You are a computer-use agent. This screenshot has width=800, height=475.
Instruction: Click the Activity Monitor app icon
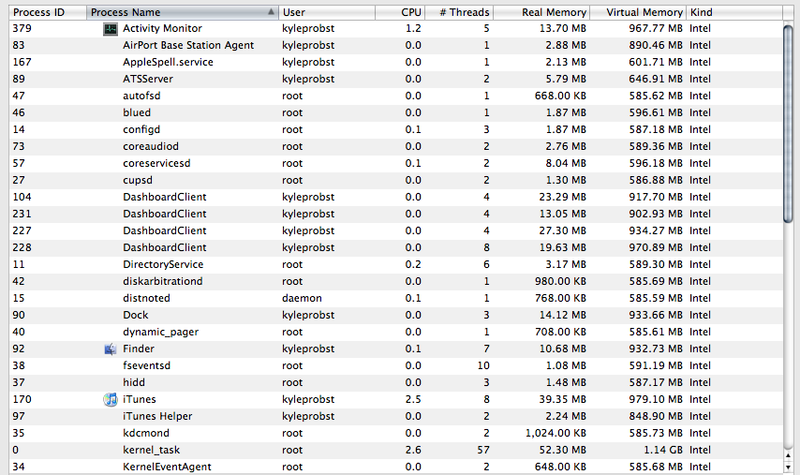pyautogui.click(x=110, y=29)
